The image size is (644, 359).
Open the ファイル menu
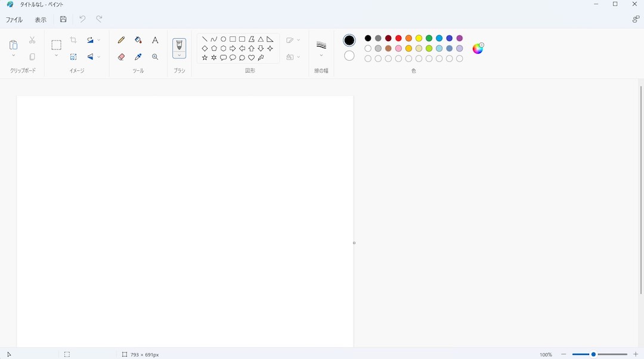14,19
